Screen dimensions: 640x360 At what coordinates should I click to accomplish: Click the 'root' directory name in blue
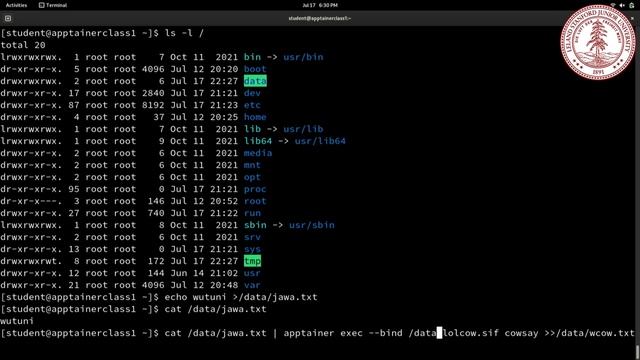(255, 201)
